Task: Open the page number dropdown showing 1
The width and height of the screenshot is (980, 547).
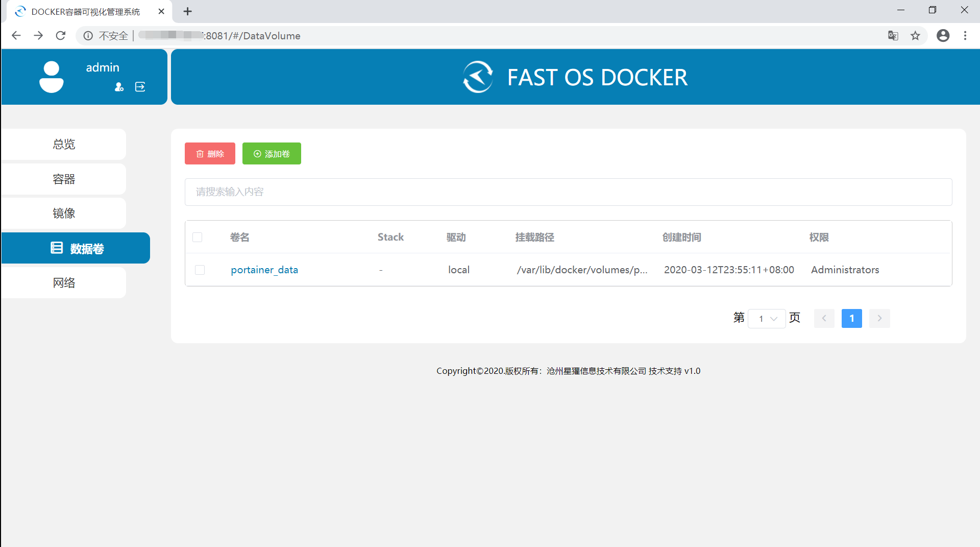Action: coord(767,318)
